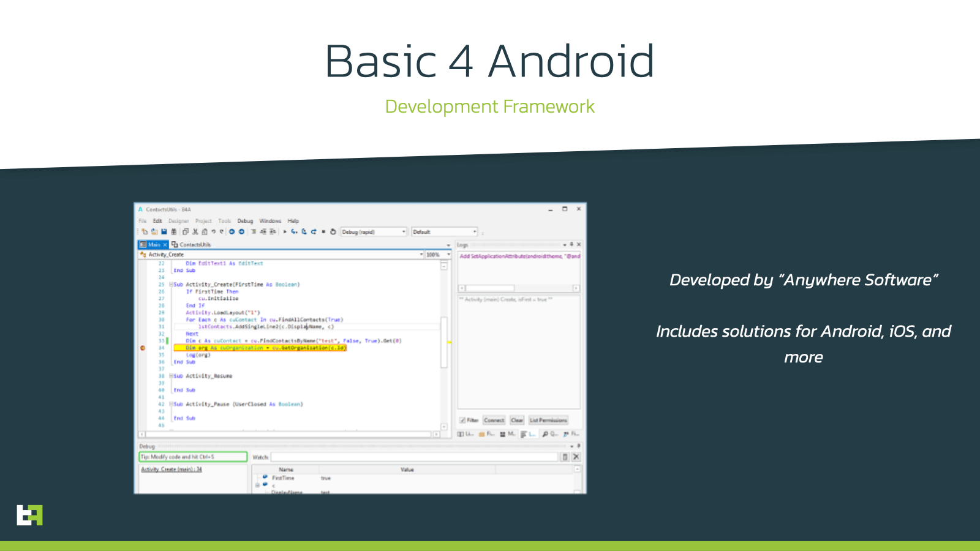The image size is (980, 551).
Task: Click the Paste clipboard icon
Action: coord(205,231)
